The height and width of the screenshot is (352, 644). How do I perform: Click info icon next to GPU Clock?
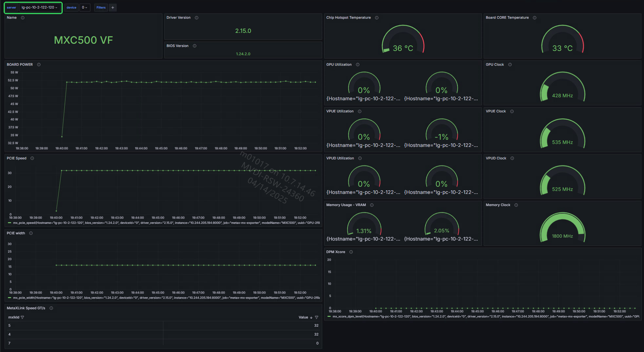510,65
